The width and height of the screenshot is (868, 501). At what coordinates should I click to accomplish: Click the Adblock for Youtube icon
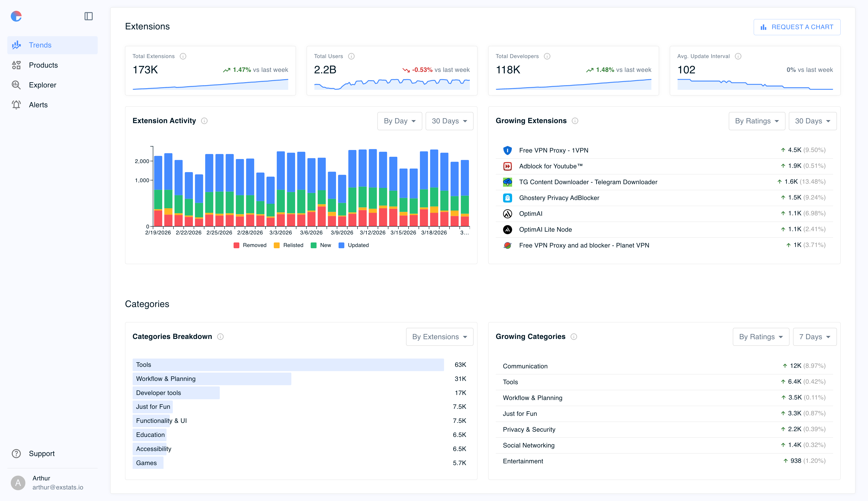click(x=507, y=166)
